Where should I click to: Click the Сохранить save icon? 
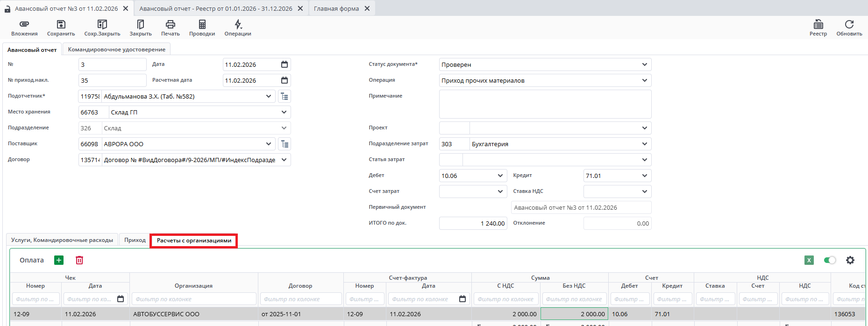(61, 24)
